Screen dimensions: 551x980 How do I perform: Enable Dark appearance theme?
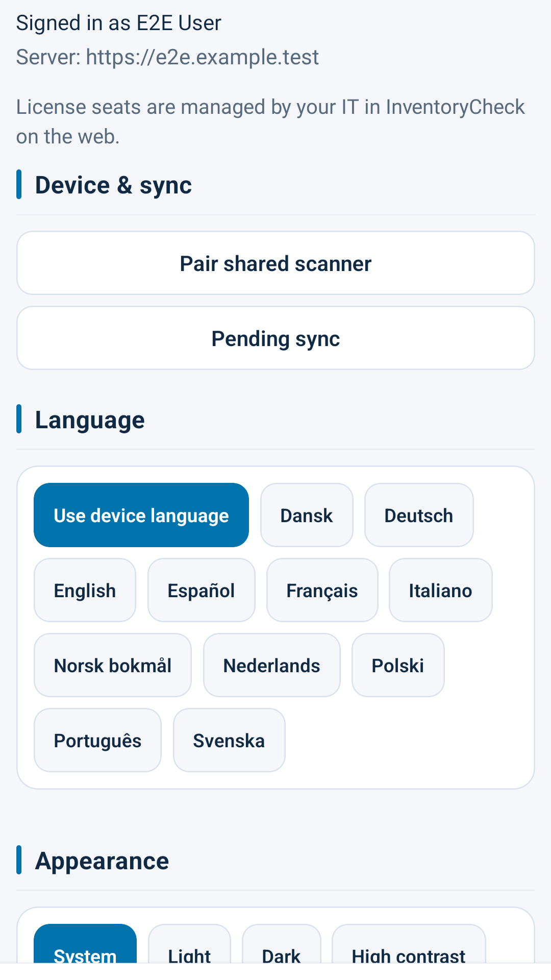pyautogui.click(x=281, y=944)
